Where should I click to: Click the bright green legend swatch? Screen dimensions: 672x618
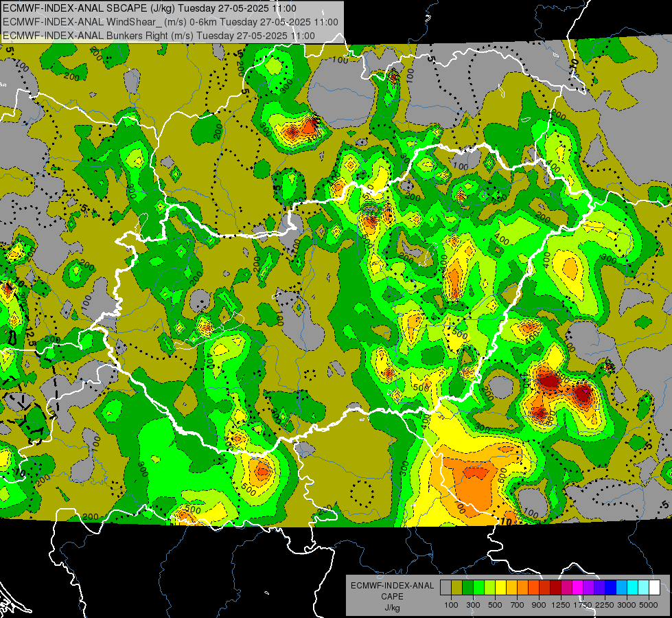click(x=478, y=588)
